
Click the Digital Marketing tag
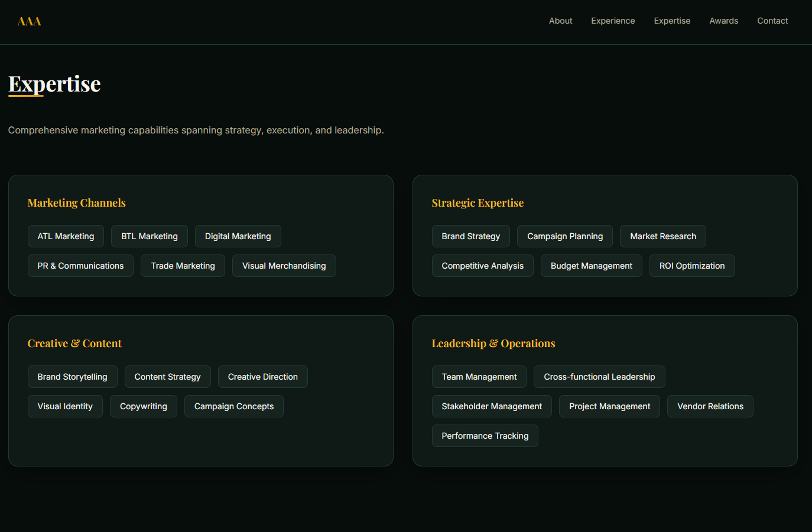[x=238, y=236]
